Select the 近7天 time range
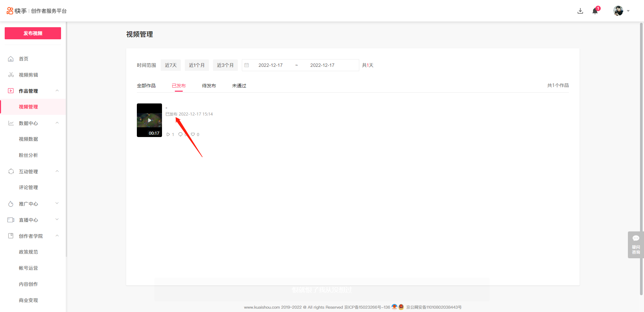The image size is (644, 312). coord(170,65)
